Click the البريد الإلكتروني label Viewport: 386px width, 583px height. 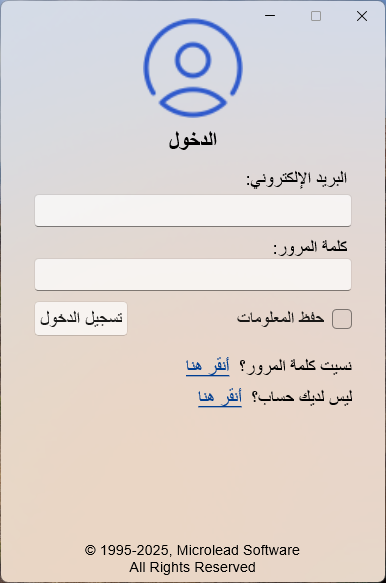pos(297,179)
